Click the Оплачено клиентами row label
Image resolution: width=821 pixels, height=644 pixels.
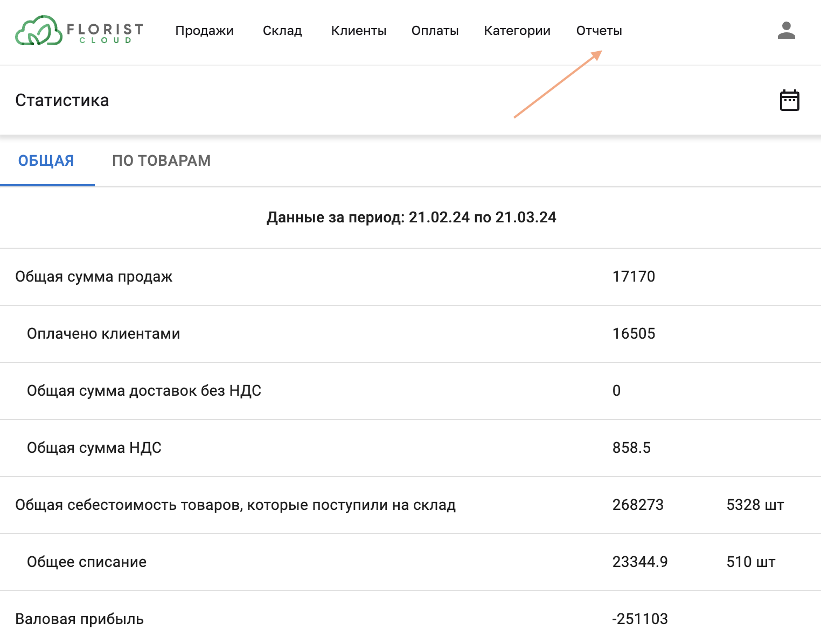103,334
